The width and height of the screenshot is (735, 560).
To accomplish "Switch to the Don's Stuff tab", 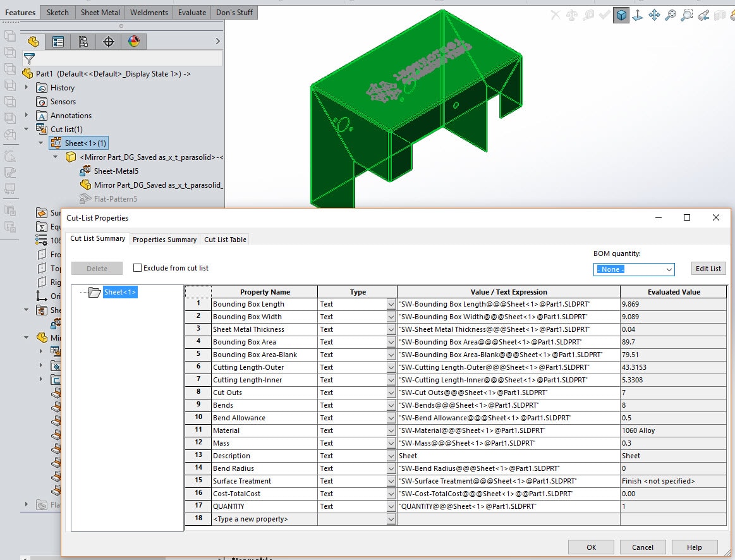I will click(234, 13).
